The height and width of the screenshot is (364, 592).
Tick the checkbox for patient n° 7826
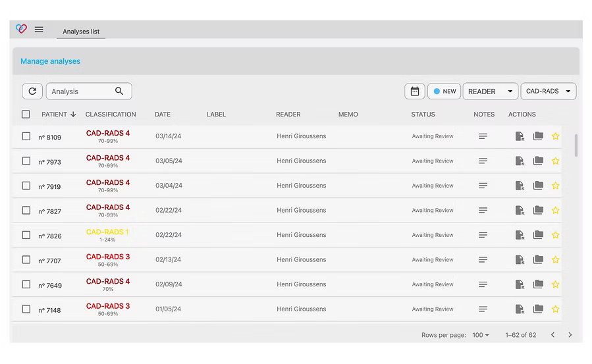tap(26, 235)
